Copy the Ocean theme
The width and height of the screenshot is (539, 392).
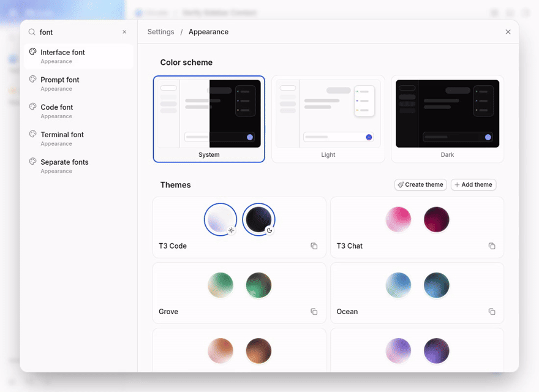pyautogui.click(x=492, y=312)
